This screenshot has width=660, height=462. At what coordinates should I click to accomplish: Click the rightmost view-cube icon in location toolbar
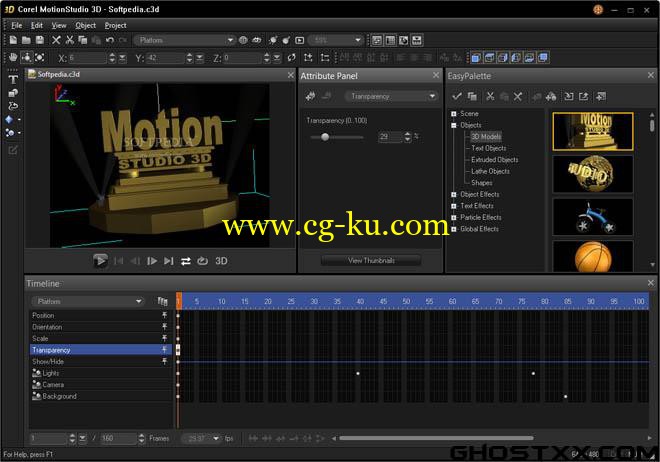tap(543, 58)
